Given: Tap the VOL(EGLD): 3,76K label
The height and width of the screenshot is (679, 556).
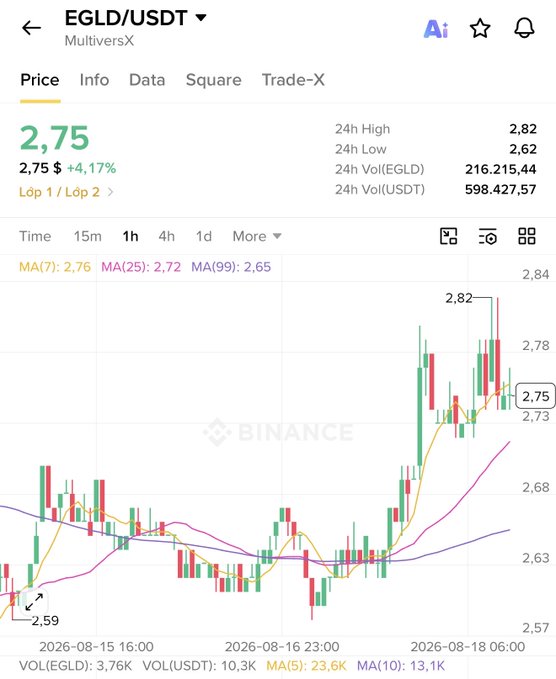Looking at the screenshot, I should point(75,666).
